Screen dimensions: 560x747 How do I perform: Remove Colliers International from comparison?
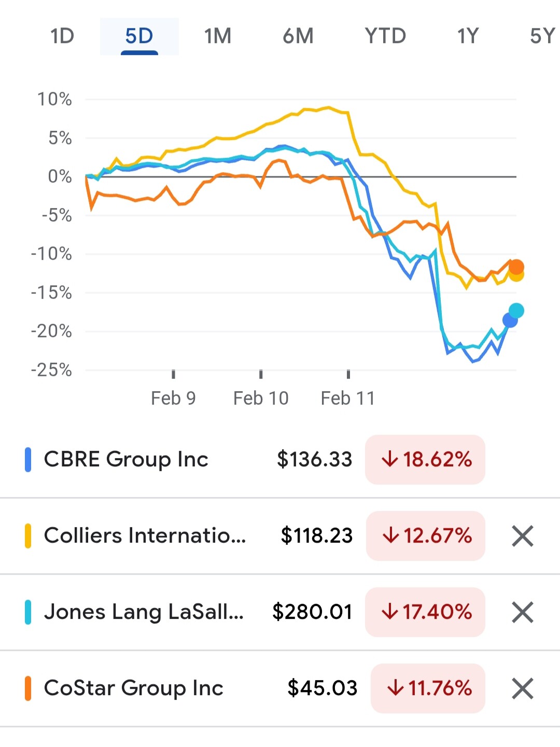coord(522,536)
